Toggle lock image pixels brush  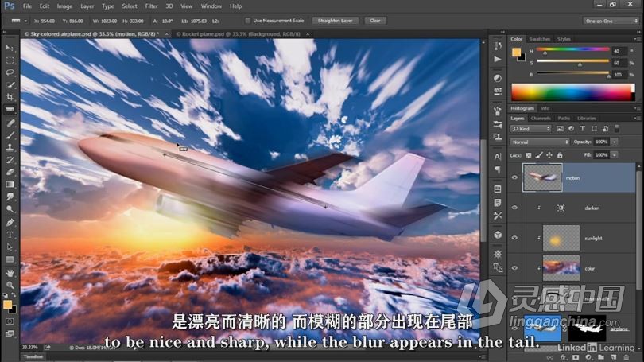[539, 155]
